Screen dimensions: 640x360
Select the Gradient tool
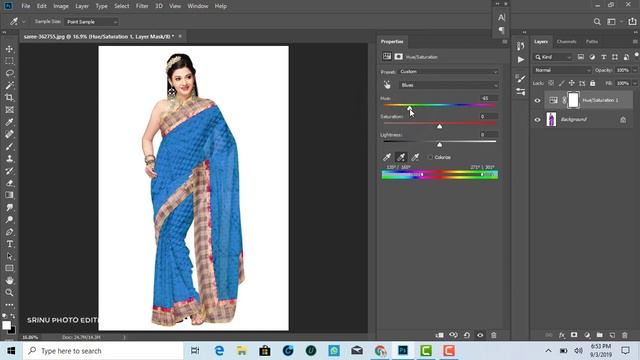9,195
